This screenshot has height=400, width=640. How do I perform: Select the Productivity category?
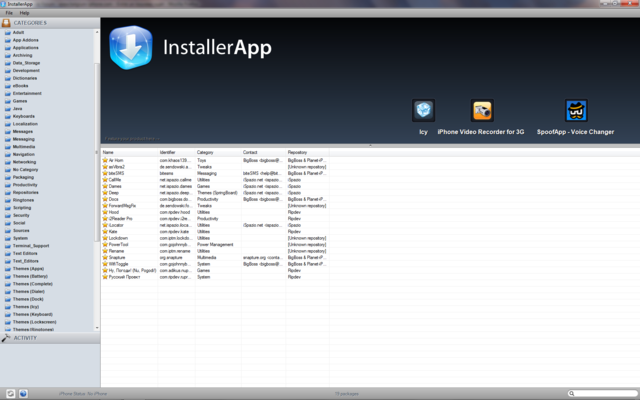click(25, 185)
